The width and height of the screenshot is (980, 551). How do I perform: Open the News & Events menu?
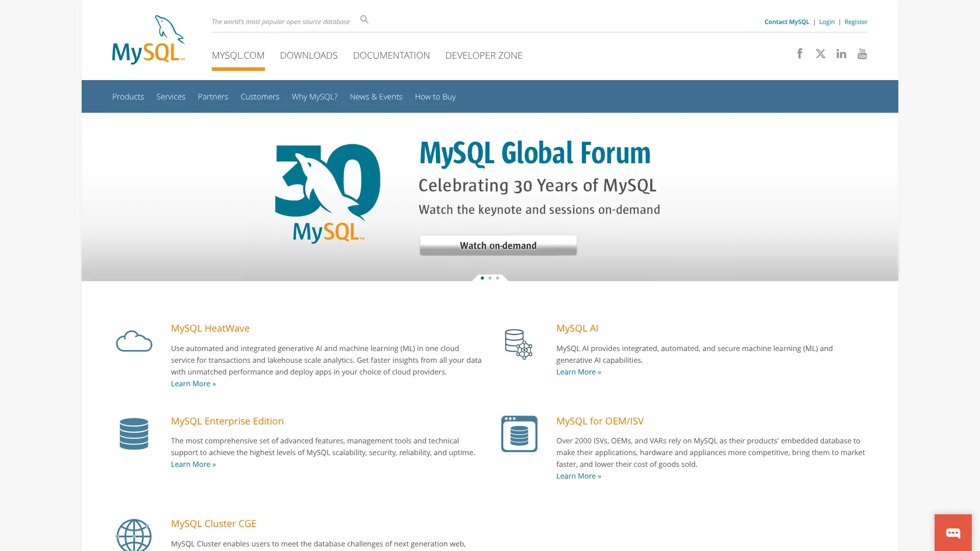click(x=376, y=96)
